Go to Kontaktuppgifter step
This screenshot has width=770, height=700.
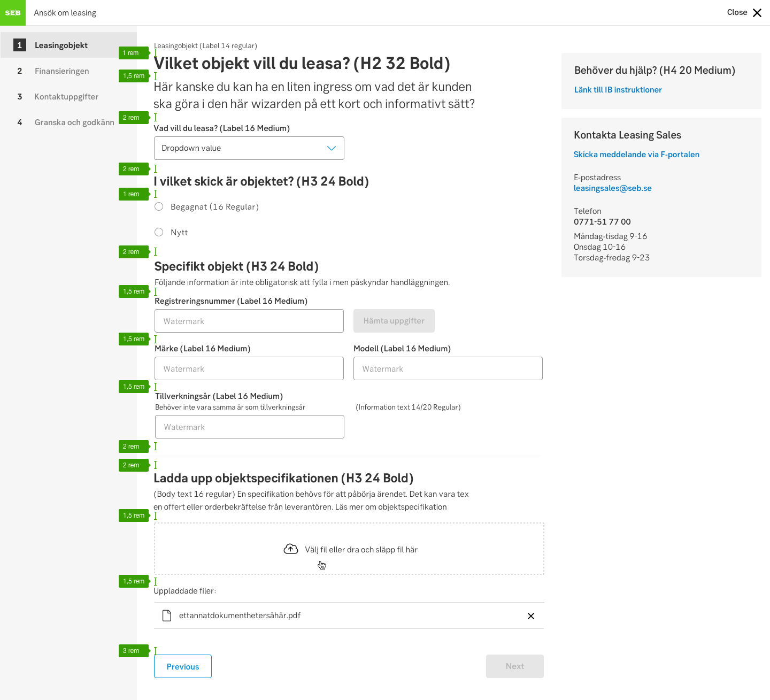tap(66, 97)
